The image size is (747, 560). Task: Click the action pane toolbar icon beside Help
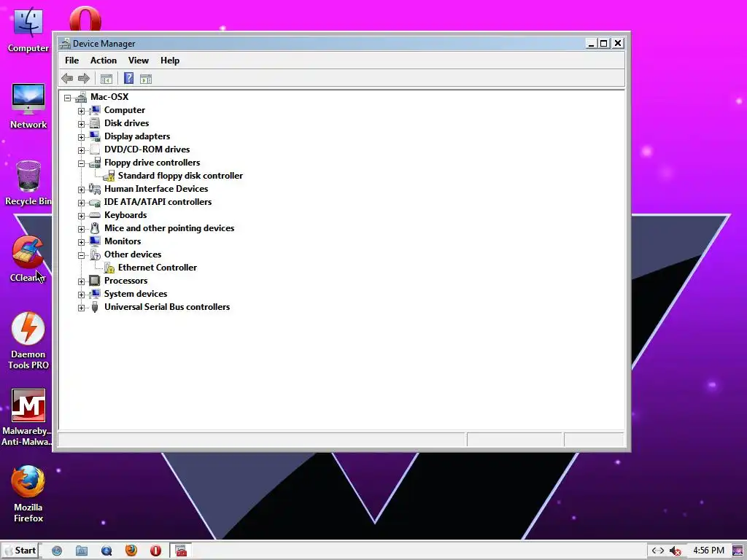tap(146, 79)
